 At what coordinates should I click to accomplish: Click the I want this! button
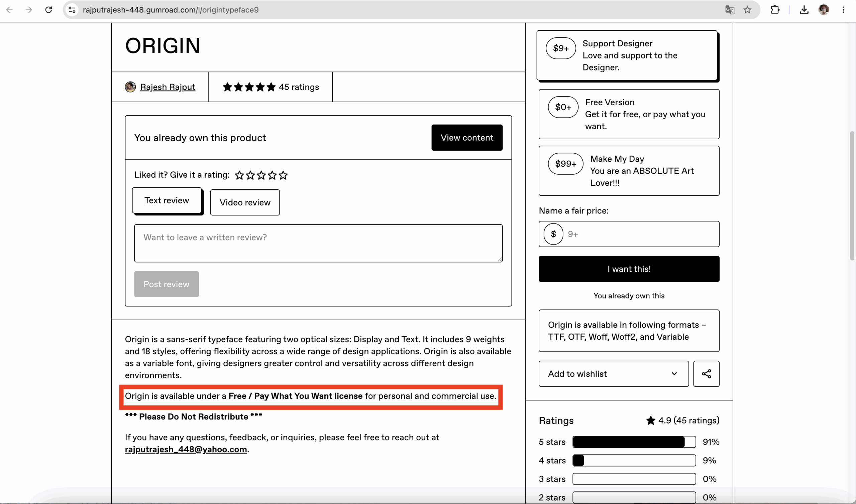click(x=629, y=269)
